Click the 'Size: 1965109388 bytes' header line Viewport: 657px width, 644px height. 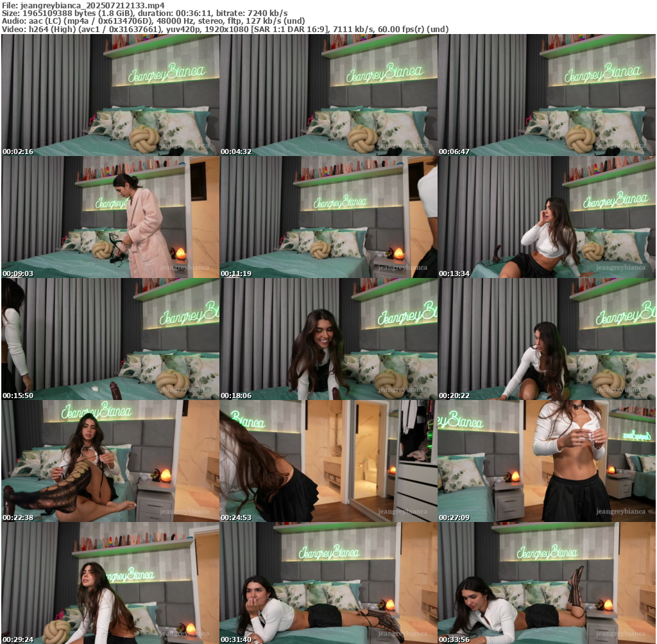(x=144, y=13)
